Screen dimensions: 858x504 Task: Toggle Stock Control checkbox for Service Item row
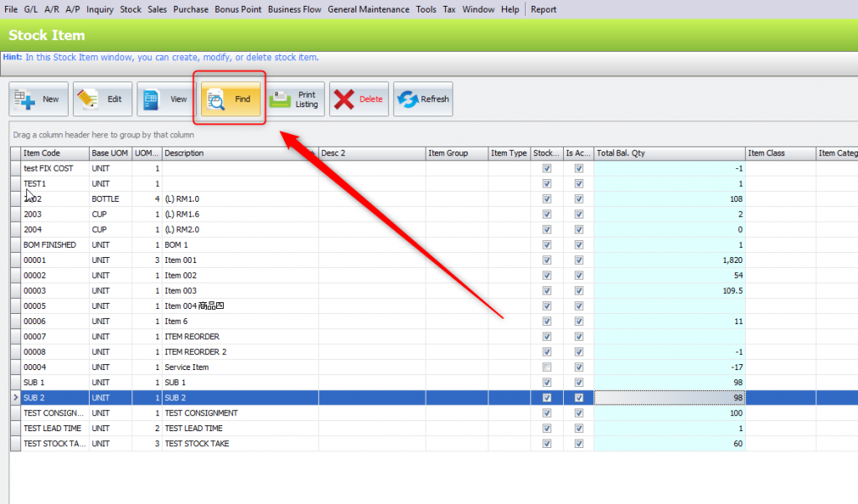click(x=547, y=368)
